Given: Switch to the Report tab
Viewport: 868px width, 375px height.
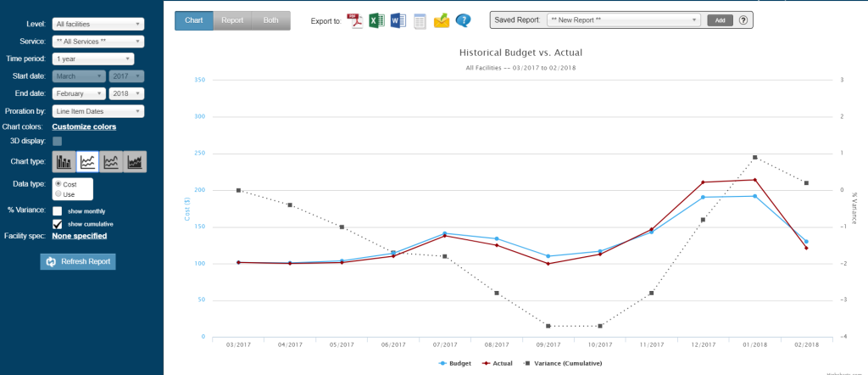Looking at the screenshot, I should point(232,20).
